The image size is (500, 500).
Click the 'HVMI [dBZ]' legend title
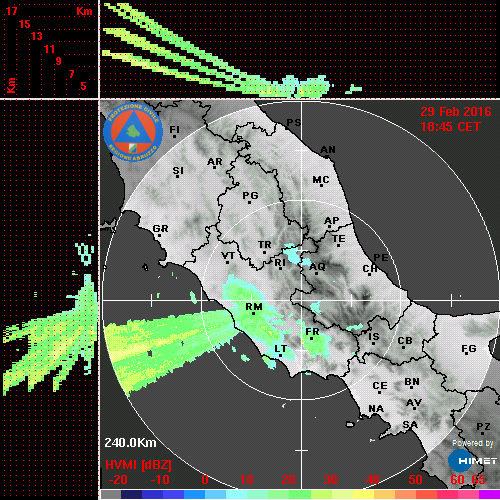pyautogui.click(x=138, y=465)
